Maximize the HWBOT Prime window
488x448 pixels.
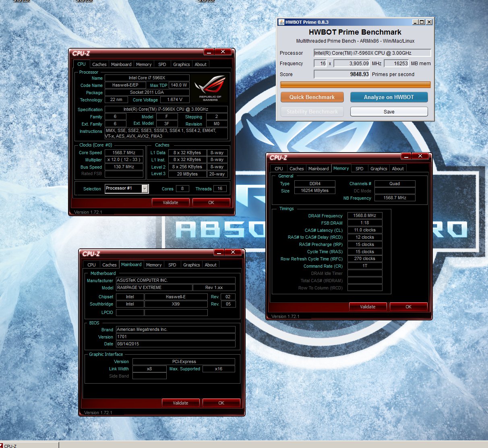coord(422,22)
